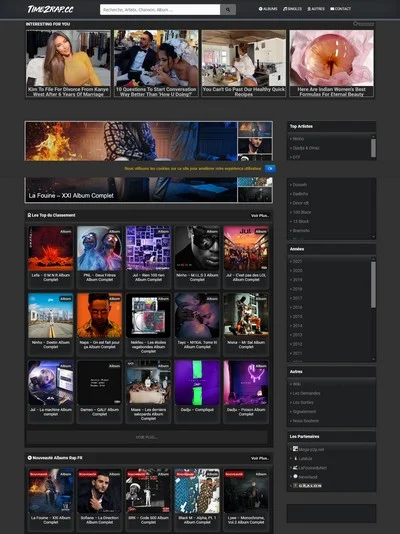Select year 2014 in Années
400x534 pixels.
pos(297,326)
